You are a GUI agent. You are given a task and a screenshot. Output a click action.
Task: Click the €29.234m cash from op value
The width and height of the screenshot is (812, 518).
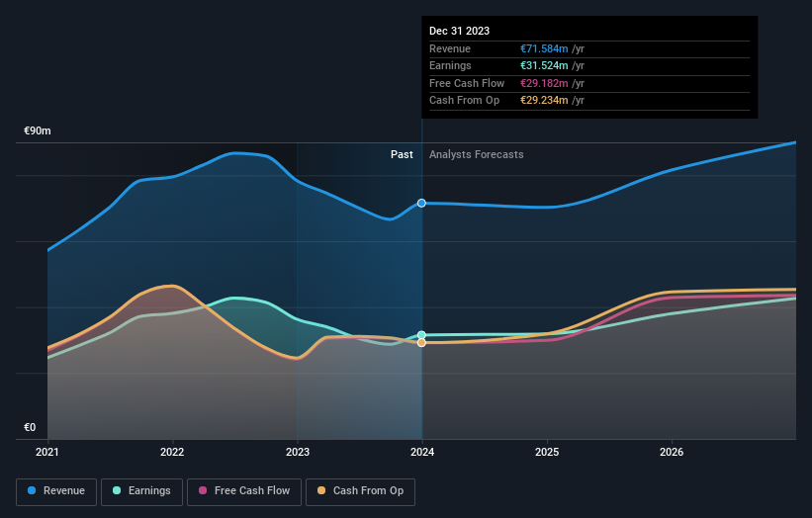click(544, 101)
